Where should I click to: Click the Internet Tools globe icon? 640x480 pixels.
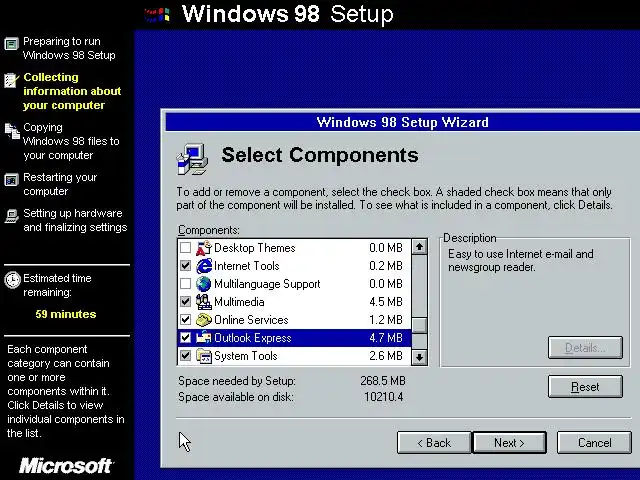pyautogui.click(x=204, y=266)
